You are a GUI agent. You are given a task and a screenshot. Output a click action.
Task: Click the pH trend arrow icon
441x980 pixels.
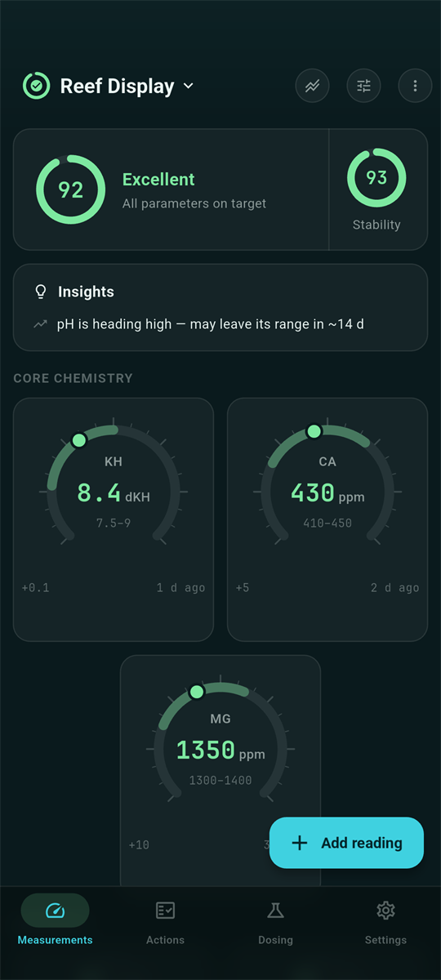tap(41, 324)
